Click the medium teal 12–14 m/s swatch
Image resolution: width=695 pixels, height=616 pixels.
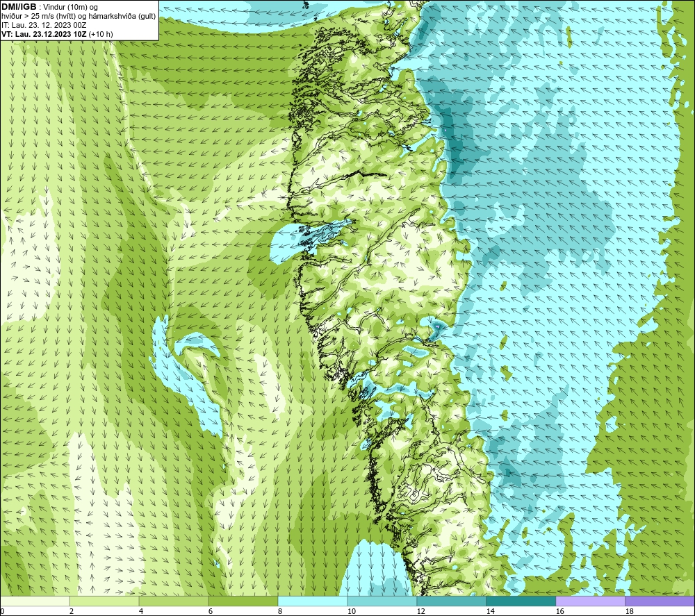(x=451, y=601)
